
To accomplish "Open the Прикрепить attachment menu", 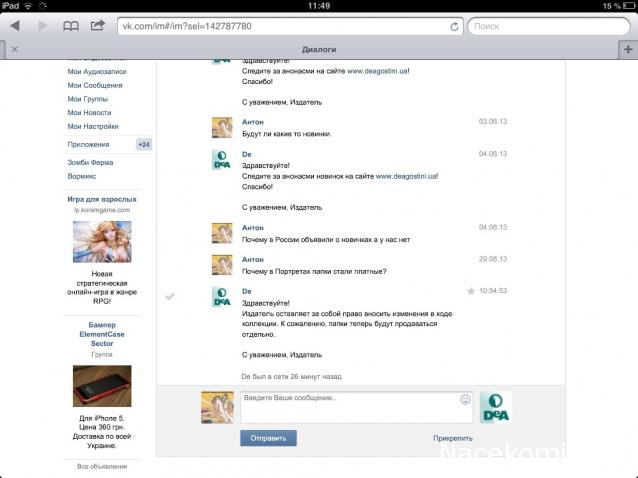I will (x=452, y=438).
